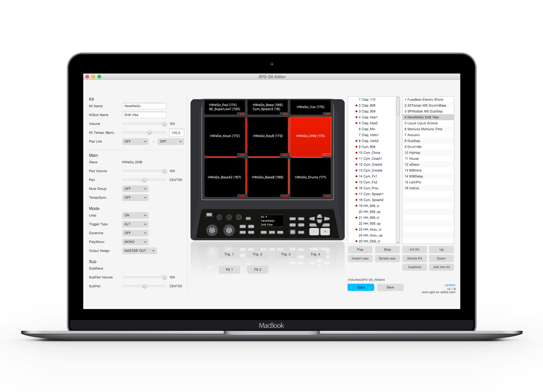
Task: Select the HWeGo_Pad [174] top pad
Action: tap(224, 107)
